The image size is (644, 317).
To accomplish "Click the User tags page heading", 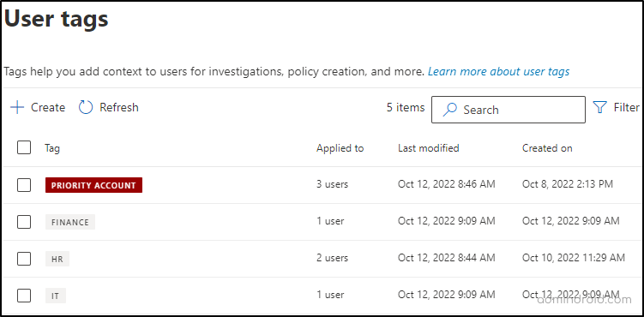I will click(x=57, y=19).
